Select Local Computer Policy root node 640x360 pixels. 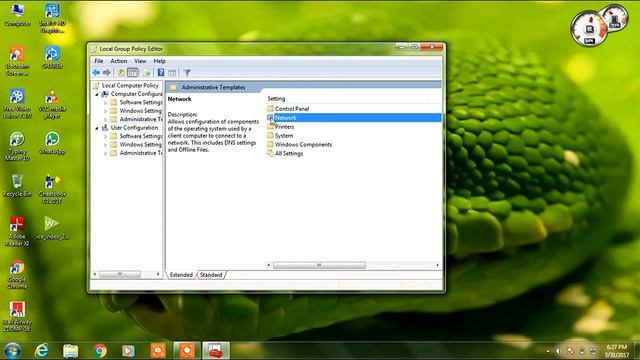pyautogui.click(x=130, y=85)
